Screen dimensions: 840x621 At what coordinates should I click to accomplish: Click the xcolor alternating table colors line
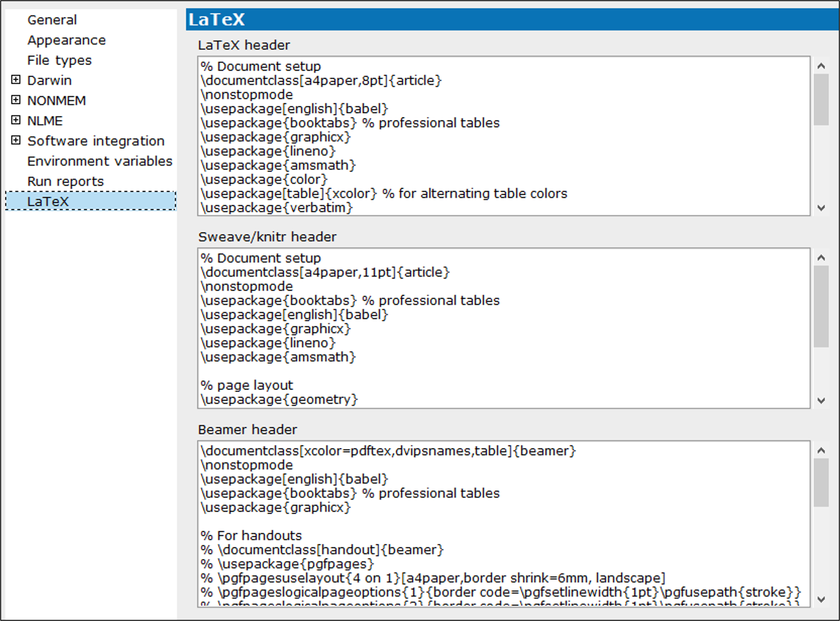(384, 193)
